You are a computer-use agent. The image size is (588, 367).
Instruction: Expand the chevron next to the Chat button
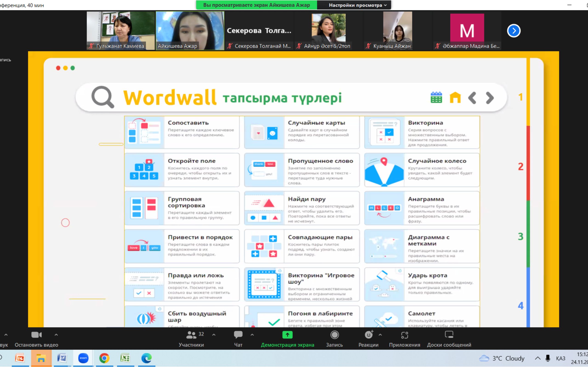pos(252,335)
